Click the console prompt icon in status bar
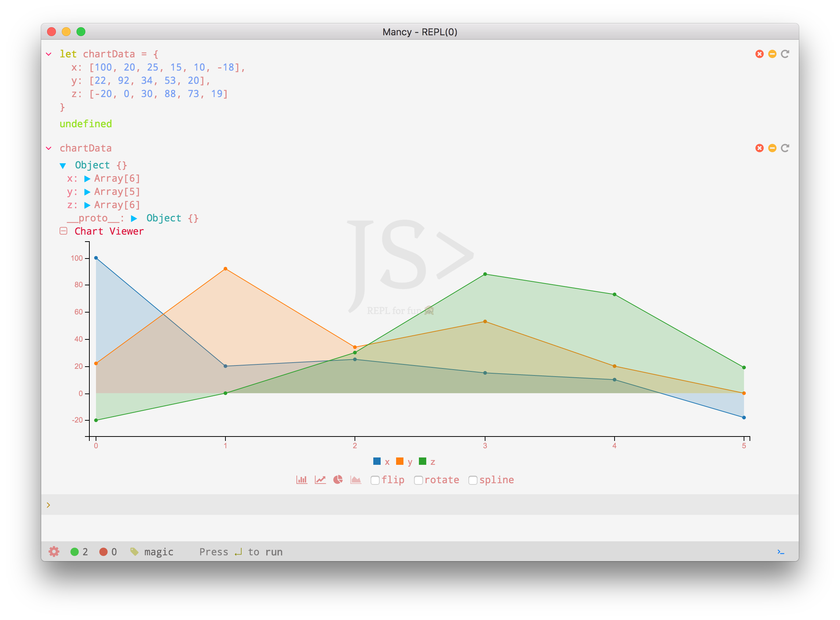Viewport: 840px width, 620px height. pos(781,551)
